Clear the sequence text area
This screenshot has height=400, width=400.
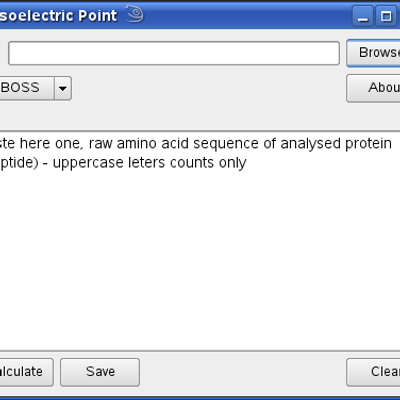[x=373, y=372]
